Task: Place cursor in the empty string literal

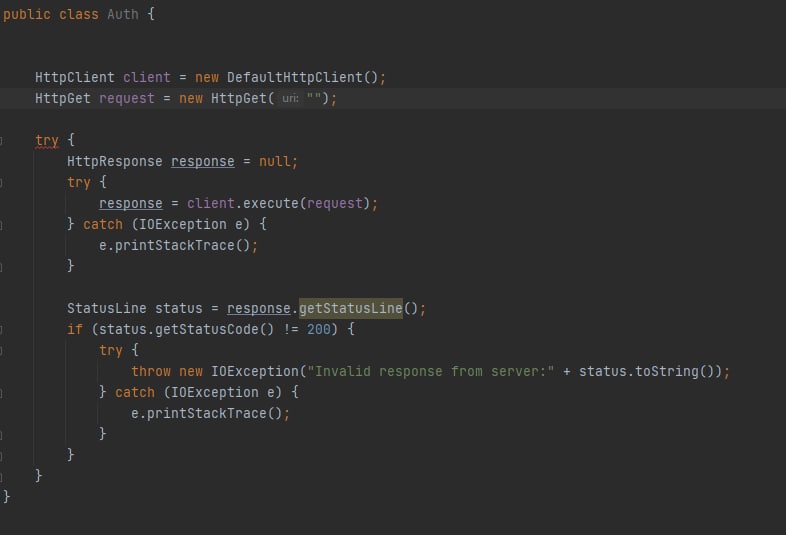Action: [314, 97]
